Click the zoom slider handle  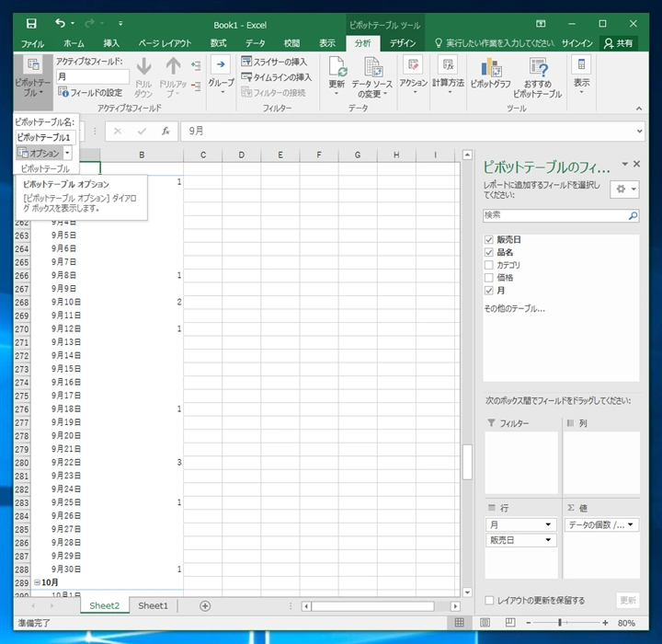click(x=560, y=623)
